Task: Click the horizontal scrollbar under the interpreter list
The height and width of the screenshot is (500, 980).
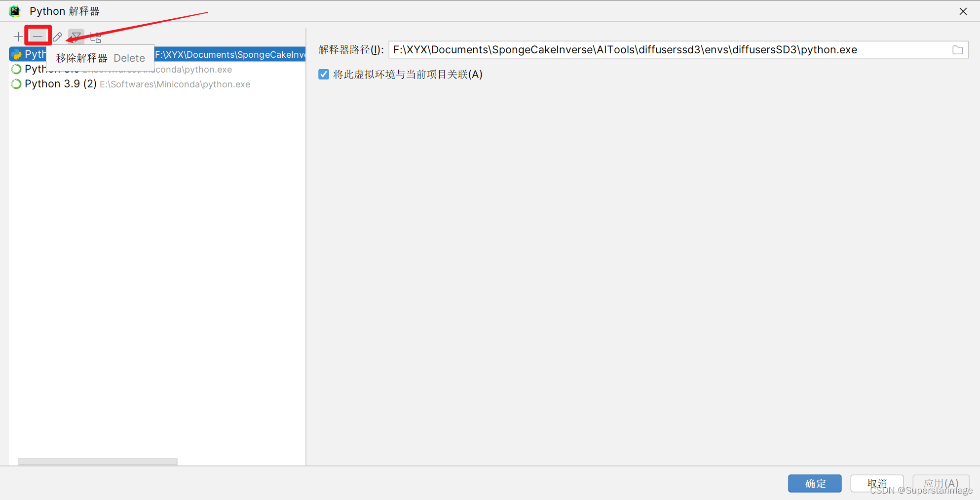Action: (98, 462)
